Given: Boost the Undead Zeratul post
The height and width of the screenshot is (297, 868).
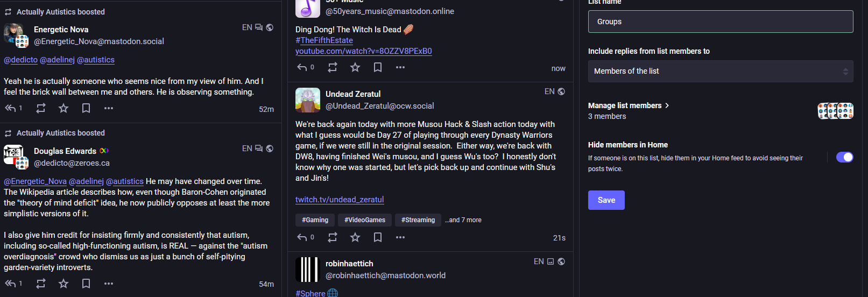Looking at the screenshot, I should point(333,237).
